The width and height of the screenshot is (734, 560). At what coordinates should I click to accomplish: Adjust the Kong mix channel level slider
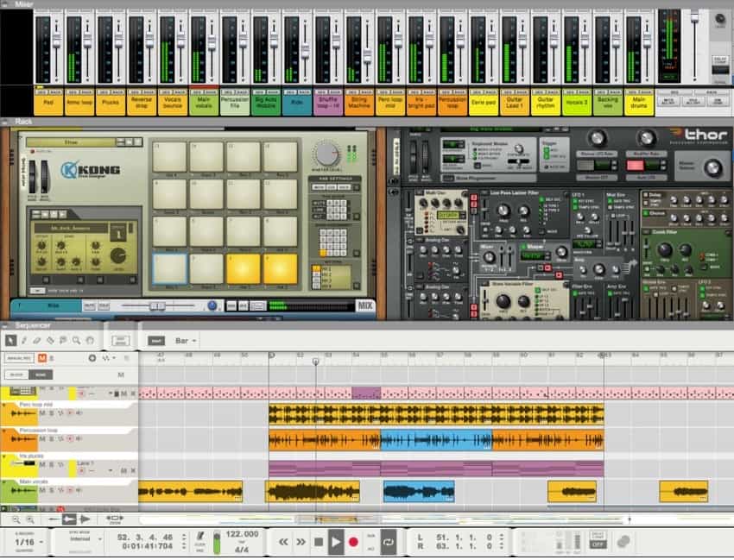point(158,306)
